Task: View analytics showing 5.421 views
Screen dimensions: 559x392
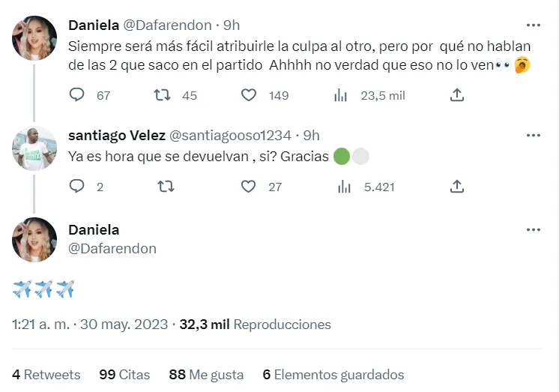Action: click(x=344, y=187)
